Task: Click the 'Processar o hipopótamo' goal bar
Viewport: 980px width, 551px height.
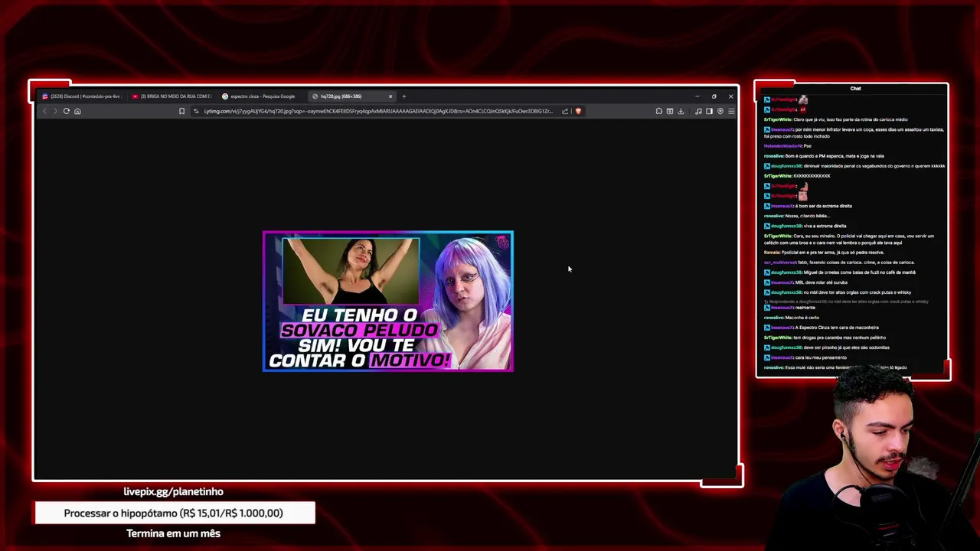Action: pyautogui.click(x=175, y=513)
